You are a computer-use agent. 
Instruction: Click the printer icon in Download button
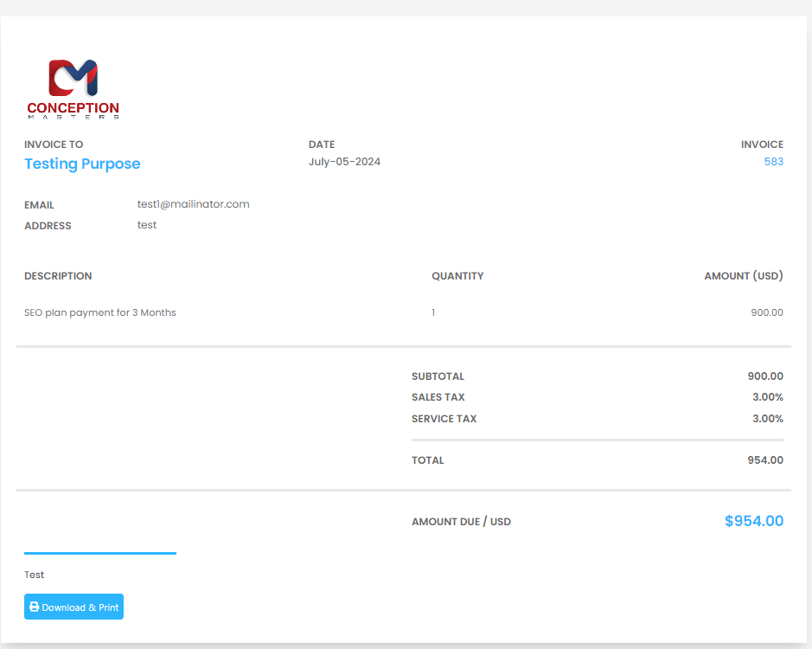coord(35,607)
